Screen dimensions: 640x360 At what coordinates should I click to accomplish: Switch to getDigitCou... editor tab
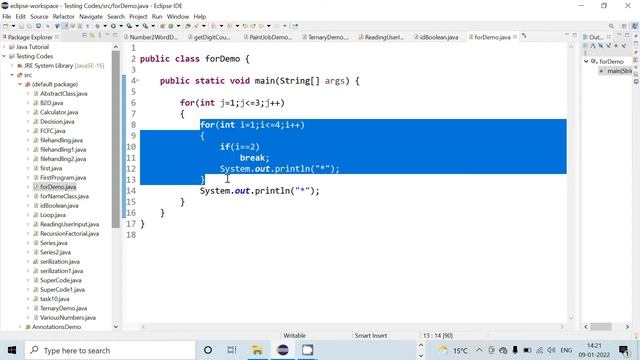click(210, 37)
